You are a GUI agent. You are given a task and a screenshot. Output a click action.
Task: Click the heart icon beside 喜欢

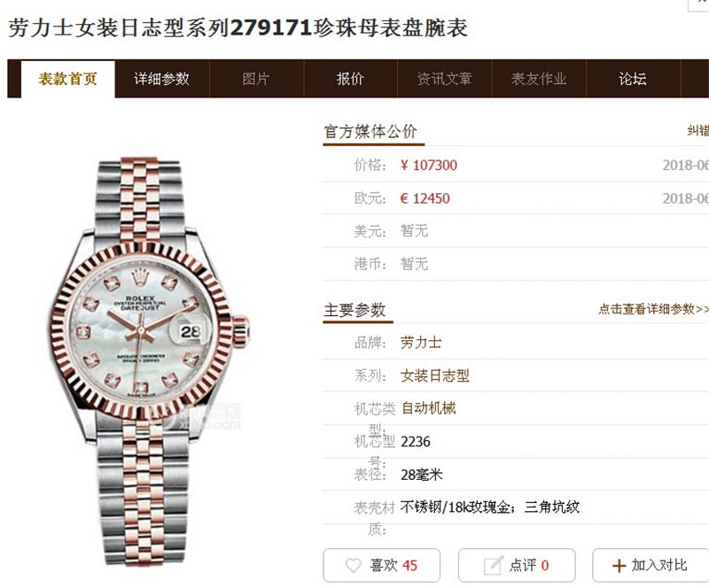pyautogui.click(x=353, y=565)
